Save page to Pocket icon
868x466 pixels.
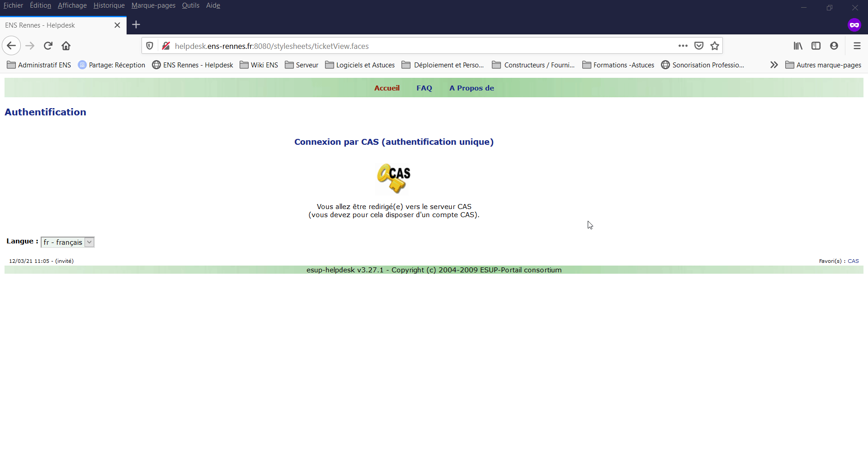(x=699, y=46)
